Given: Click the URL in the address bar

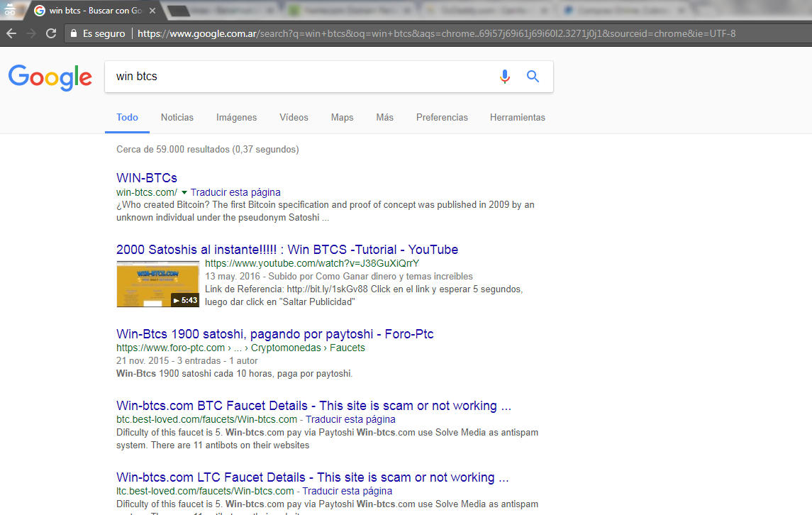Looking at the screenshot, I should [x=436, y=33].
